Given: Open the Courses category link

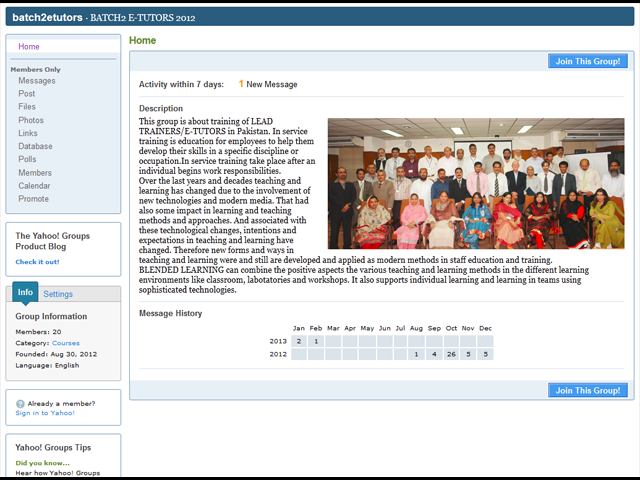Looking at the screenshot, I should click(x=66, y=343).
